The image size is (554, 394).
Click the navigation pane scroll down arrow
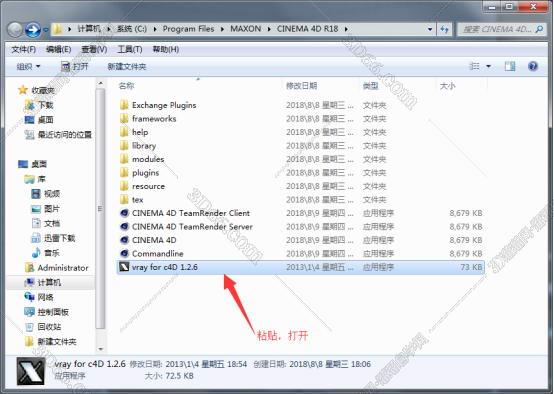coord(101,349)
